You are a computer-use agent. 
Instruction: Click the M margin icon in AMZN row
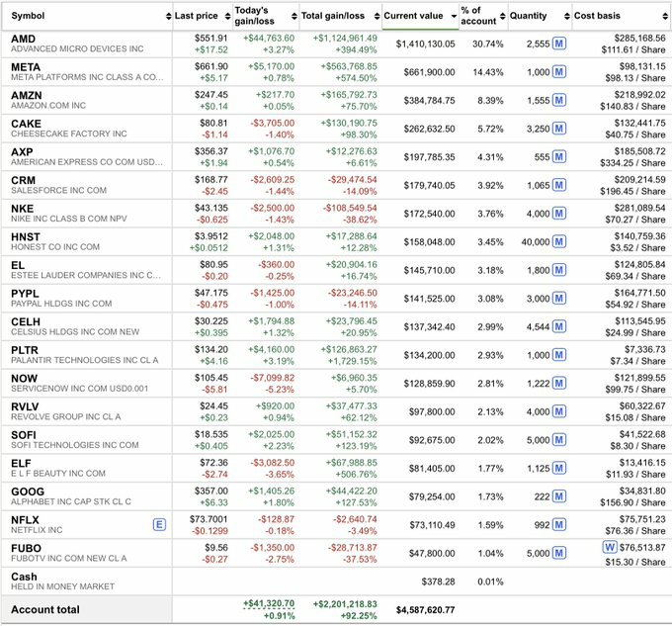[x=559, y=100]
